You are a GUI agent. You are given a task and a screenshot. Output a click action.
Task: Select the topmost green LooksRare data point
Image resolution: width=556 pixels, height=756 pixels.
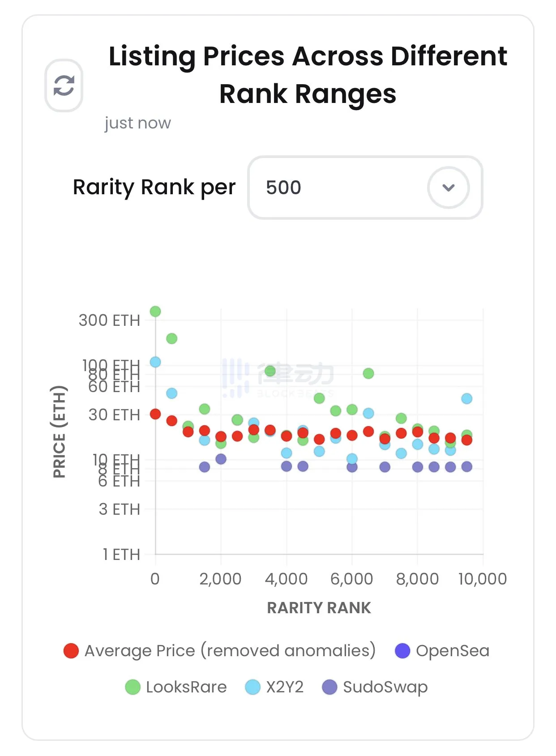click(155, 312)
